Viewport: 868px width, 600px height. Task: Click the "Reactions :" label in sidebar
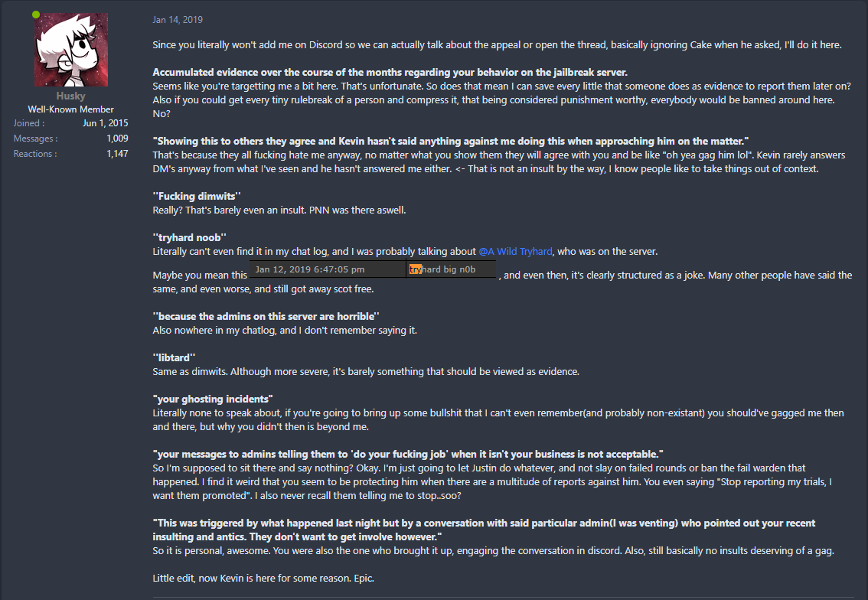[34, 154]
